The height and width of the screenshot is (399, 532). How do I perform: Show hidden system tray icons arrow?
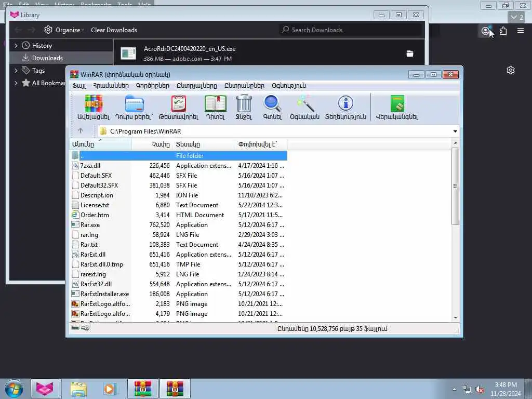coord(454,390)
